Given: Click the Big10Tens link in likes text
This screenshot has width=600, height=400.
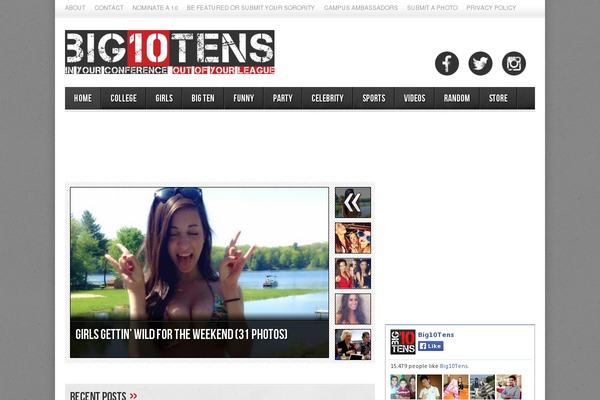Looking at the screenshot, I should 453,367.
